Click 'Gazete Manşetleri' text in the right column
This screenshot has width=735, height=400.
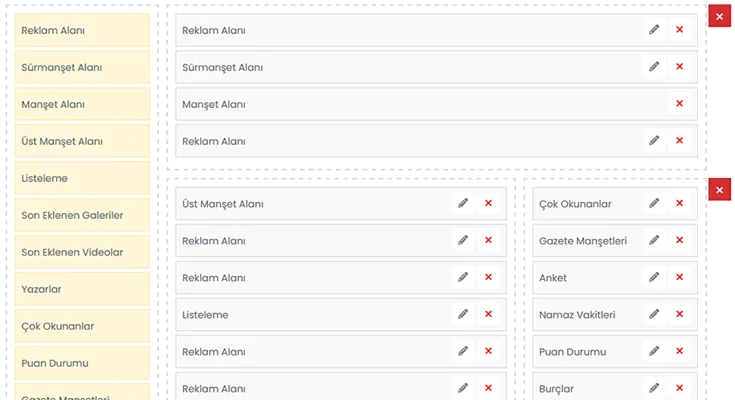[583, 241]
